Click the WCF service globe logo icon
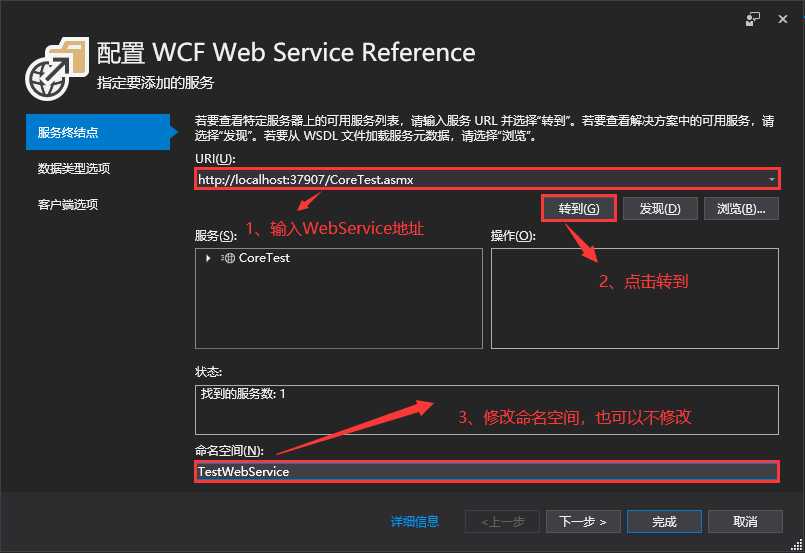805x553 pixels. tap(56, 68)
